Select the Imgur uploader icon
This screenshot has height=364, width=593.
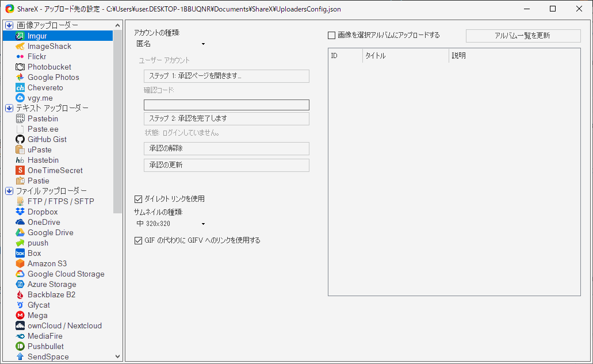[20, 36]
